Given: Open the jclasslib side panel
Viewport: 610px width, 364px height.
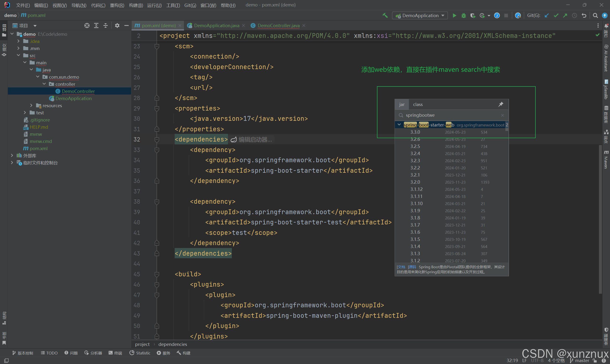Looking at the screenshot, I should pyautogui.click(x=606, y=89).
